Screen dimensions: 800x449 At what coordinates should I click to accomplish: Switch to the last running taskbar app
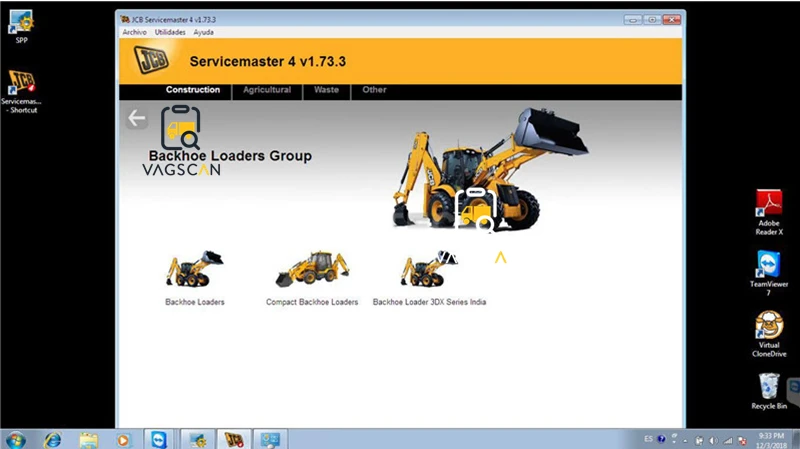270,439
